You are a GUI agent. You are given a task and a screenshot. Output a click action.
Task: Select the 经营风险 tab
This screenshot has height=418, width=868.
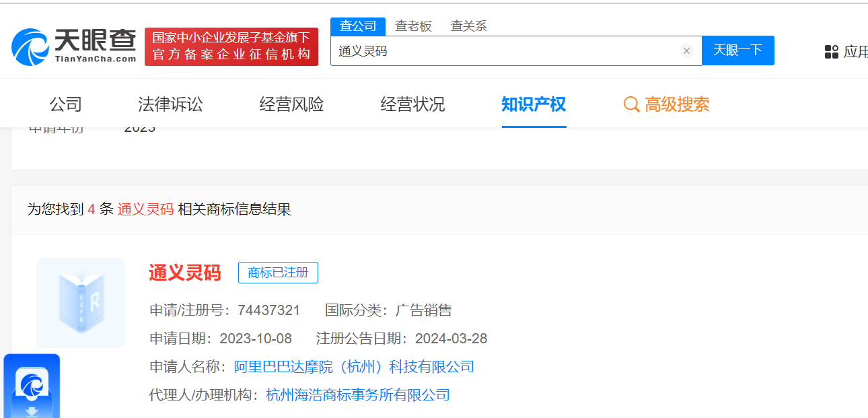291,104
